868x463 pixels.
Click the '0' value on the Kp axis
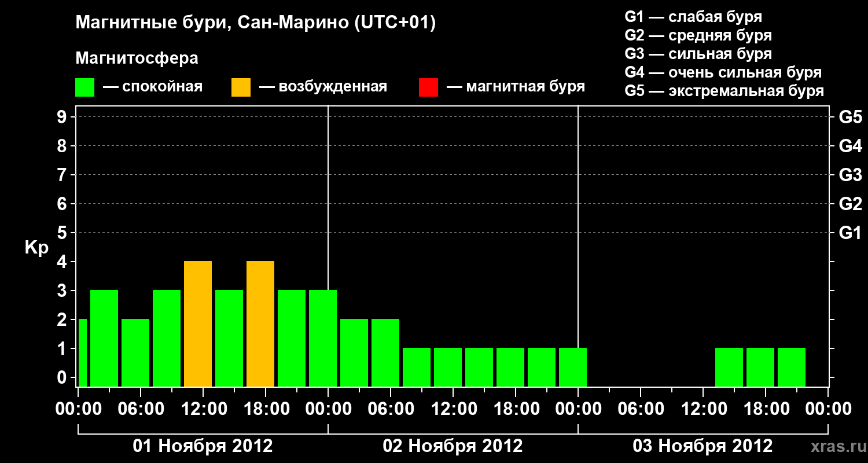pyautogui.click(x=63, y=377)
